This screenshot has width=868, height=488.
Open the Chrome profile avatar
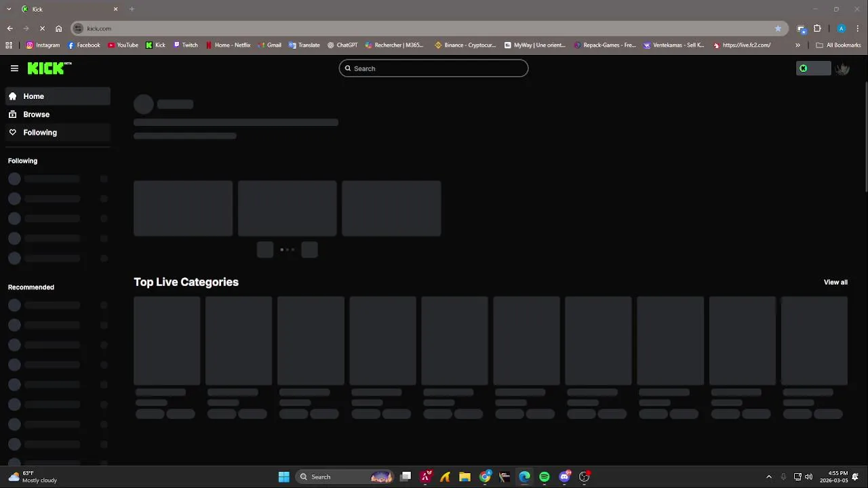click(842, 28)
